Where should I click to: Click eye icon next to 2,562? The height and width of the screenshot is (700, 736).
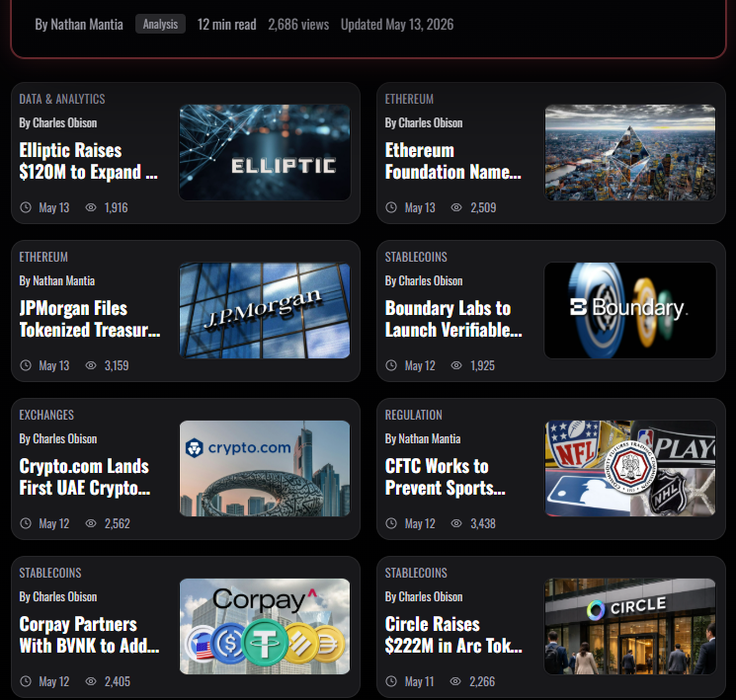91,523
